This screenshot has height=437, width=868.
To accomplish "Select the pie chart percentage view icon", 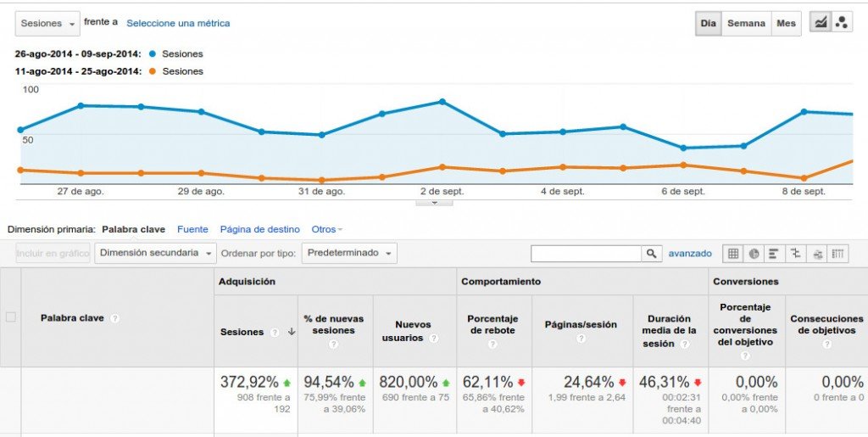I will pos(754,254).
